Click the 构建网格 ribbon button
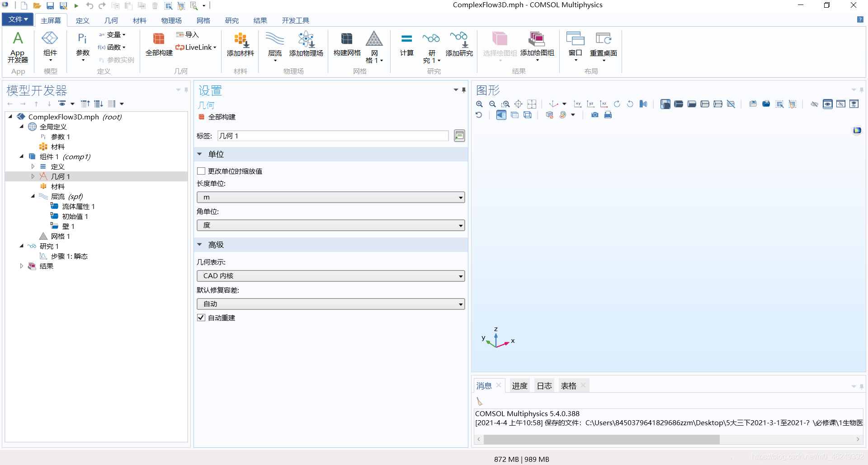This screenshot has height=465, width=868. tap(347, 44)
